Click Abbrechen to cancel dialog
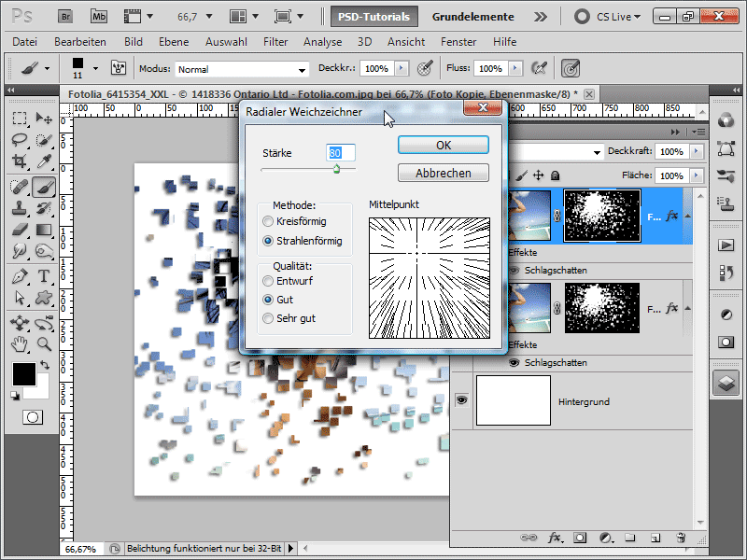This screenshot has height=560, width=747. 443,173
